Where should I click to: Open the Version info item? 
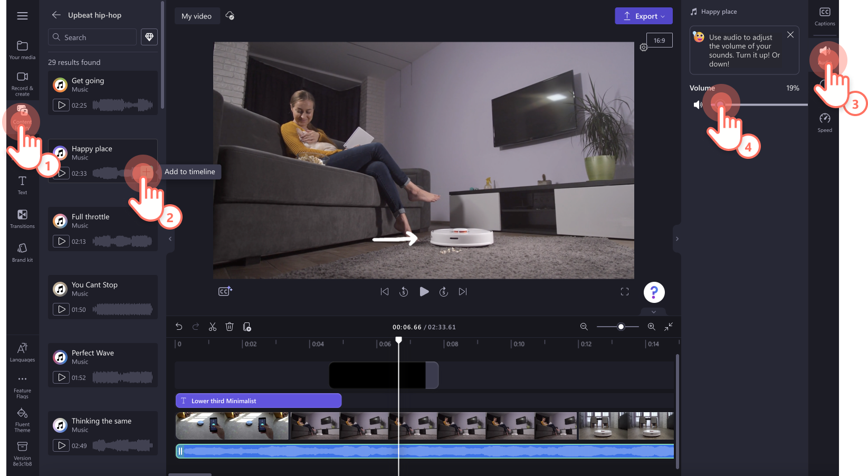click(22, 454)
